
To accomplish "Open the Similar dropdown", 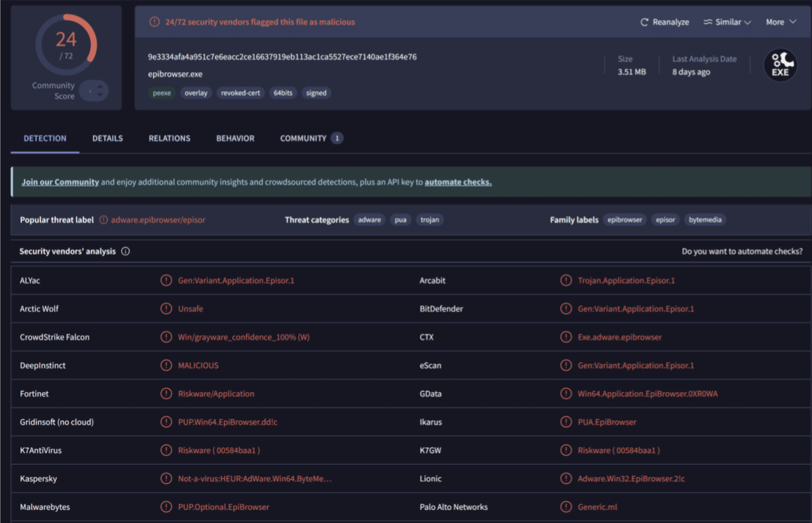I will point(727,22).
